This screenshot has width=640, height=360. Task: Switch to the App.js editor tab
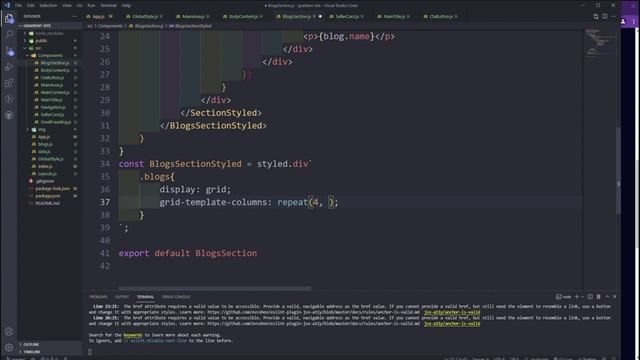pyautogui.click(x=98, y=17)
